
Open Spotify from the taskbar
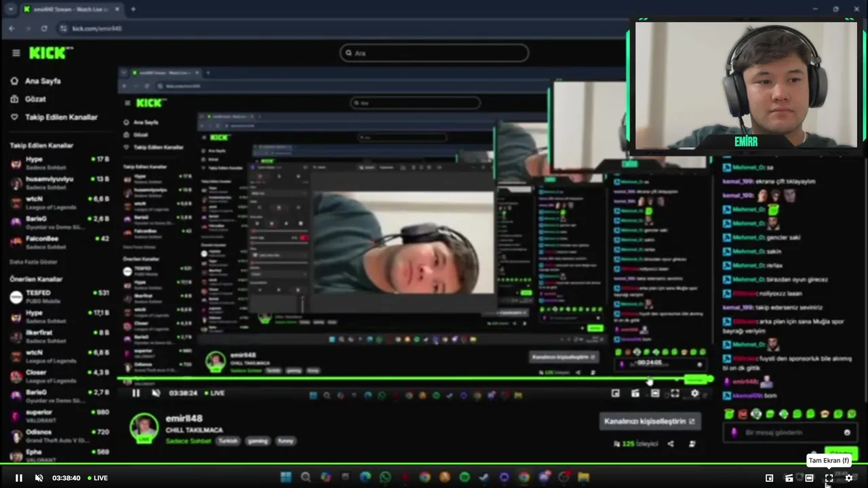465,478
